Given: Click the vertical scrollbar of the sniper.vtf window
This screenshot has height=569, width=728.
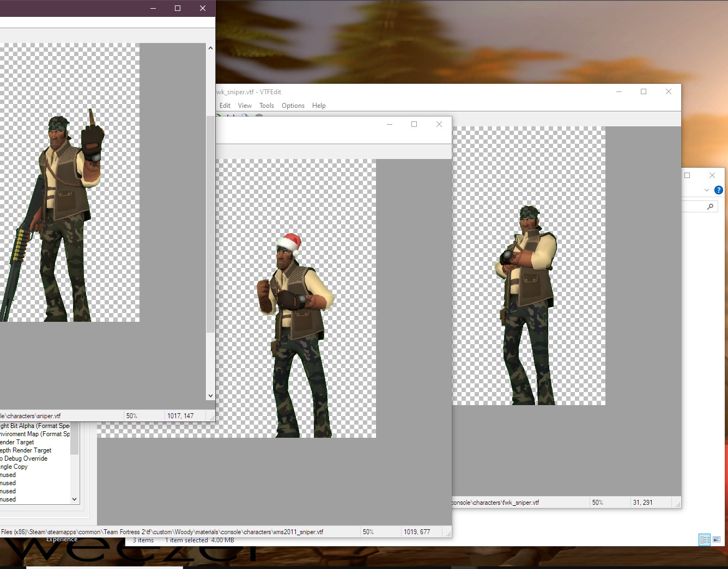Looking at the screenshot, I should tap(210, 218).
